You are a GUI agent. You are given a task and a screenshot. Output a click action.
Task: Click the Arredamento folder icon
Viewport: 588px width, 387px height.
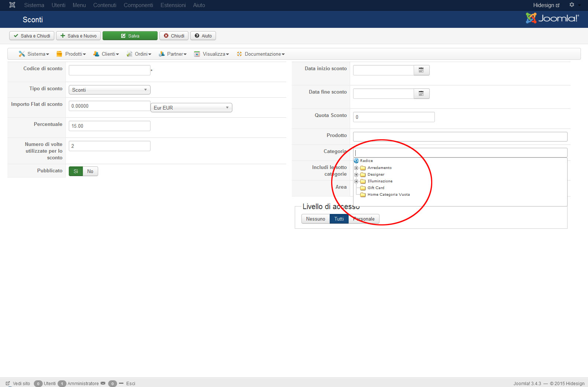[x=363, y=168]
